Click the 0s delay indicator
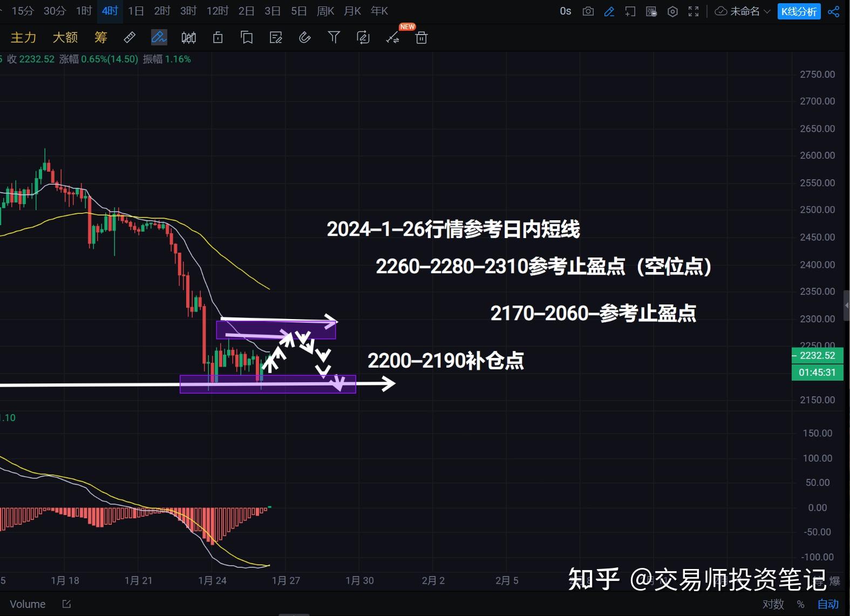Image resolution: width=850 pixels, height=616 pixels. click(566, 11)
